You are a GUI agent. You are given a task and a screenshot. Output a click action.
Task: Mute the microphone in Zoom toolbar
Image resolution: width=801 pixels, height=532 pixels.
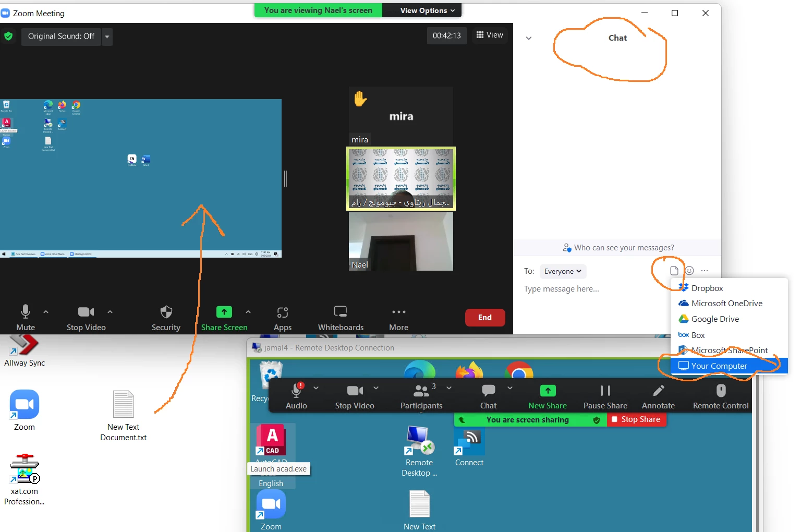click(x=25, y=317)
